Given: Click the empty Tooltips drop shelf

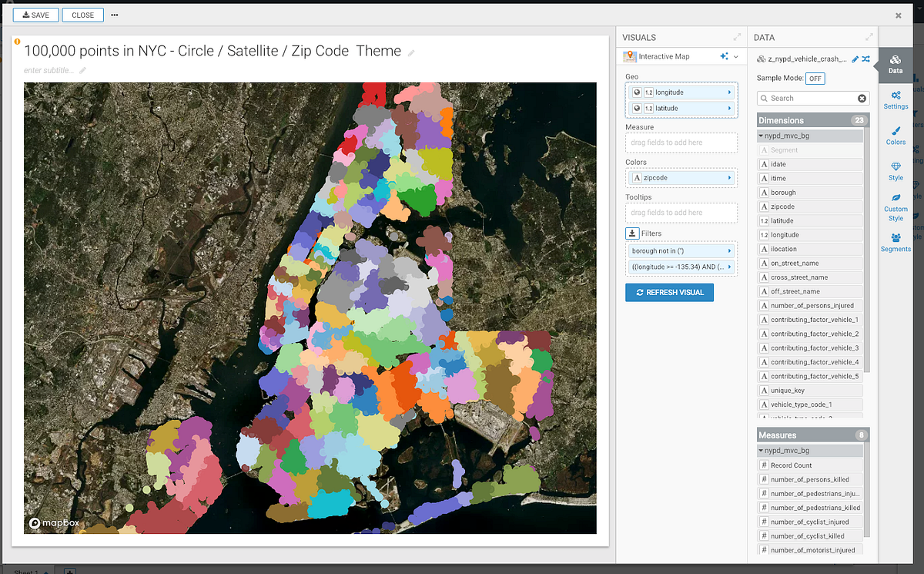Looking at the screenshot, I should click(681, 213).
